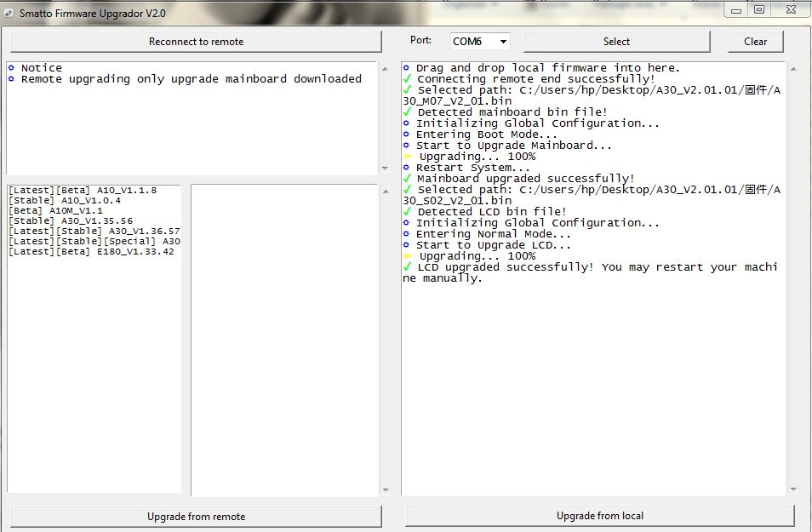This screenshot has height=532, width=812.
Task: Click the 'Remote upgrading only upgrade mainboard' notice
Action: [x=185, y=79]
